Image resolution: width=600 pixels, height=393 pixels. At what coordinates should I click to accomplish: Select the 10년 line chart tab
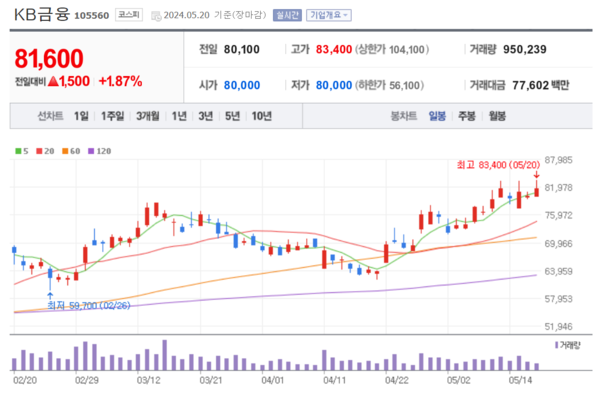tap(262, 116)
